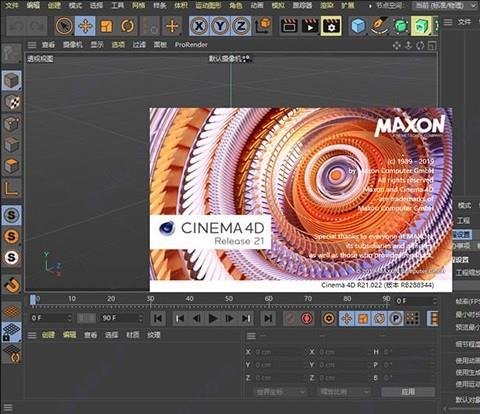Open Render Settings gear clapperboard icon
480x414 pixels.
pos(331,26)
